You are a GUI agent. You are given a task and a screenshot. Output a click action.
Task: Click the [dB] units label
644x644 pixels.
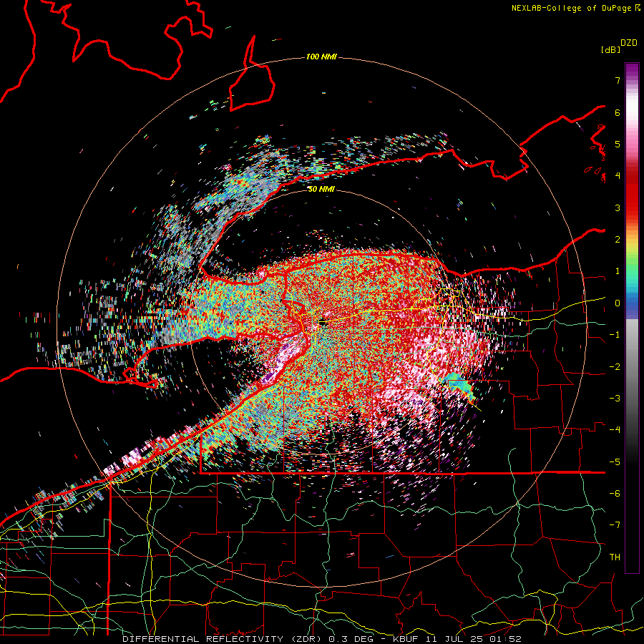click(x=611, y=49)
